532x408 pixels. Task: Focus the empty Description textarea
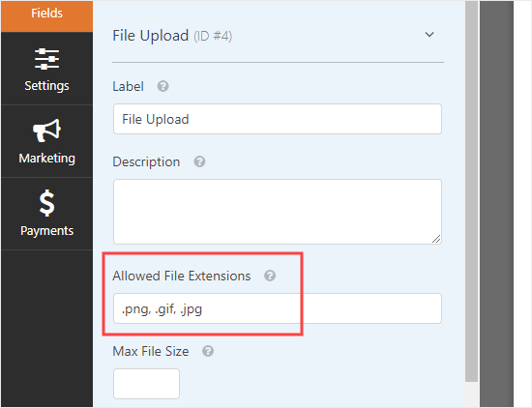[x=278, y=212]
